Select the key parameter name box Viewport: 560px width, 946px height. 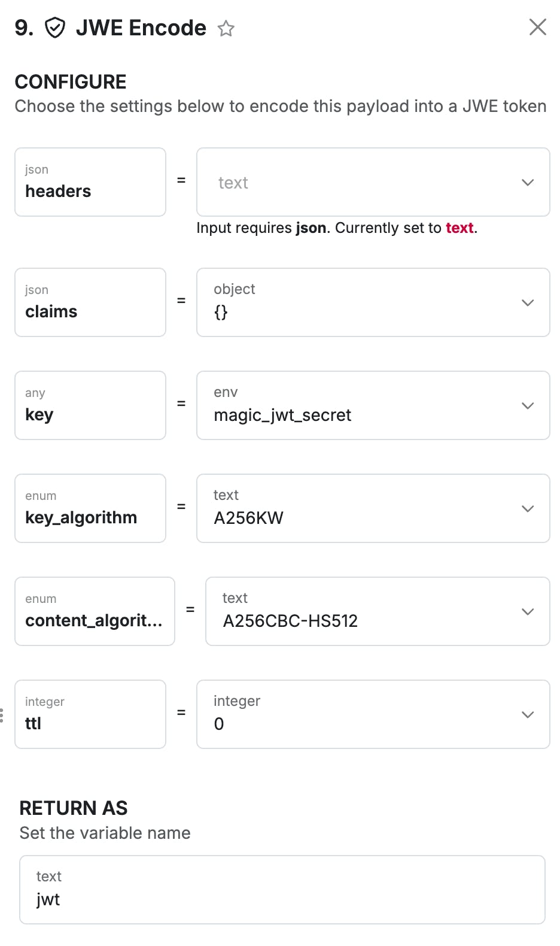[x=90, y=405]
